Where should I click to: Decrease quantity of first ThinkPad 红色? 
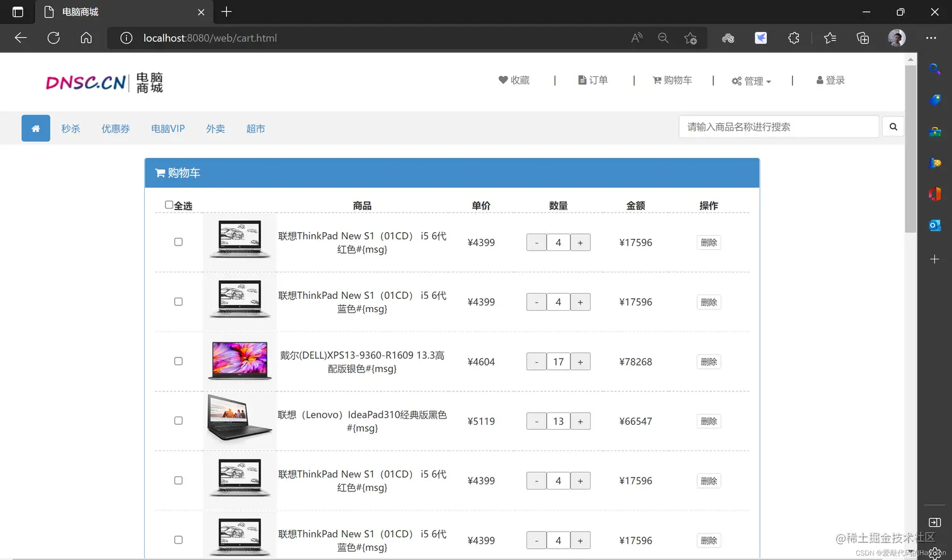tap(536, 242)
